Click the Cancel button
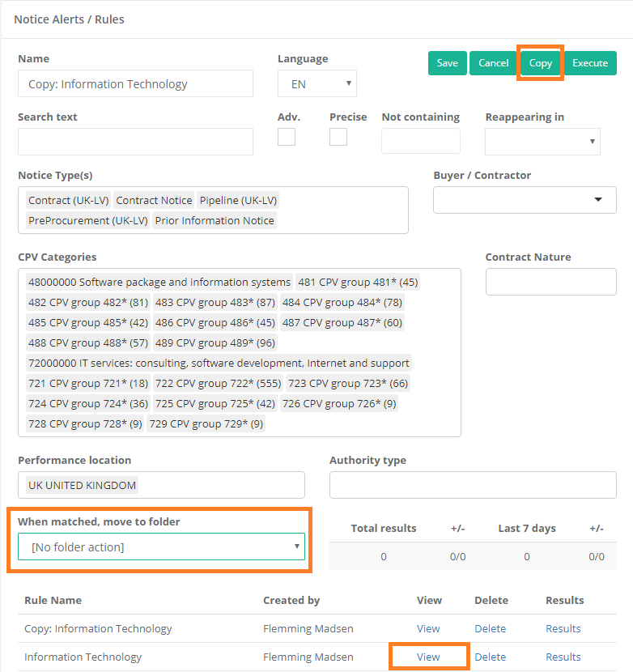Image resolution: width=633 pixels, height=672 pixels. [x=493, y=63]
